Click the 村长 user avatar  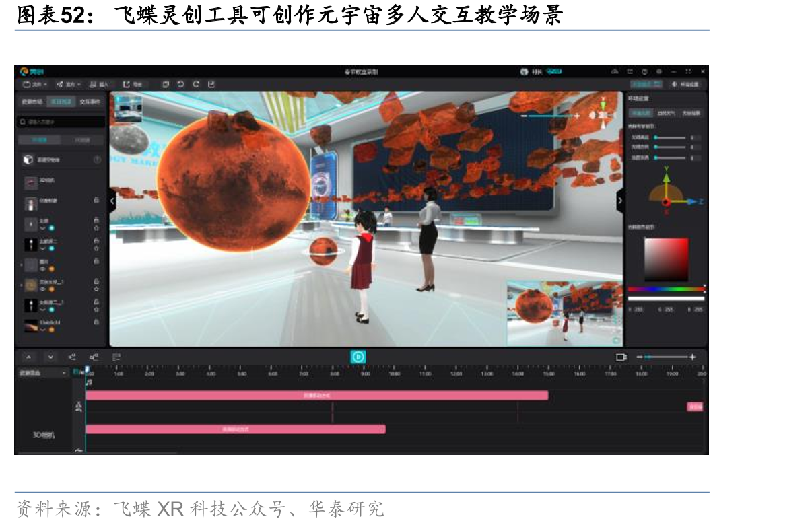(x=525, y=71)
